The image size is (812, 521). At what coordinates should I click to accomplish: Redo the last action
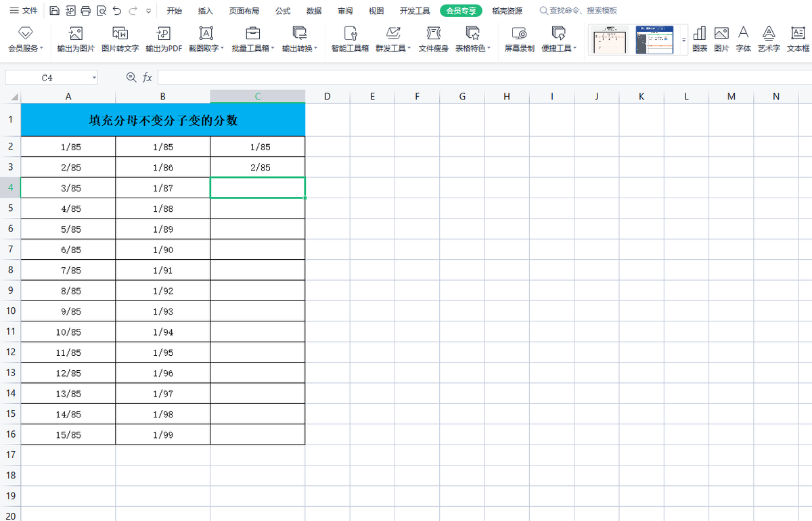pyautogui.click(x=133, y=11)
